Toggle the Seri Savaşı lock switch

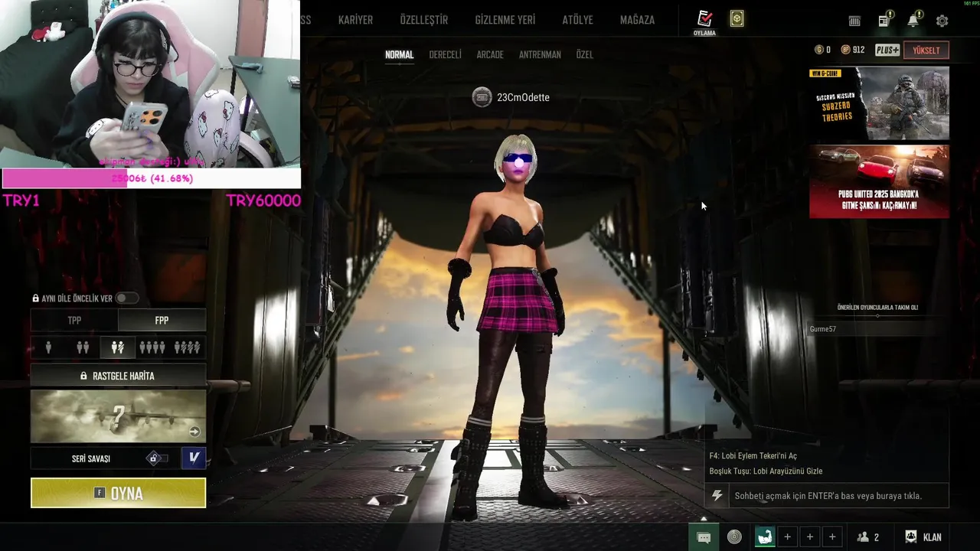(x=157, y=458)
